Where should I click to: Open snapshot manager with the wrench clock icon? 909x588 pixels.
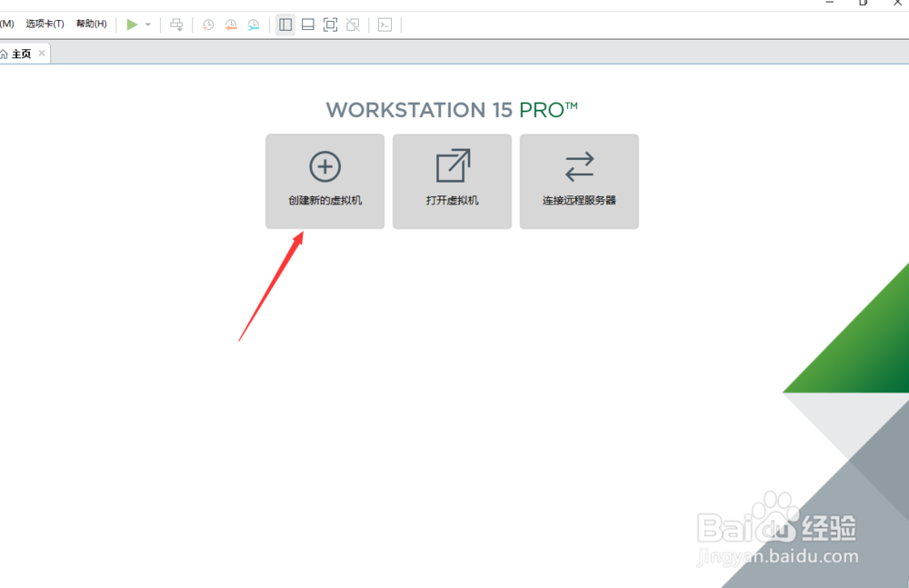254,25
